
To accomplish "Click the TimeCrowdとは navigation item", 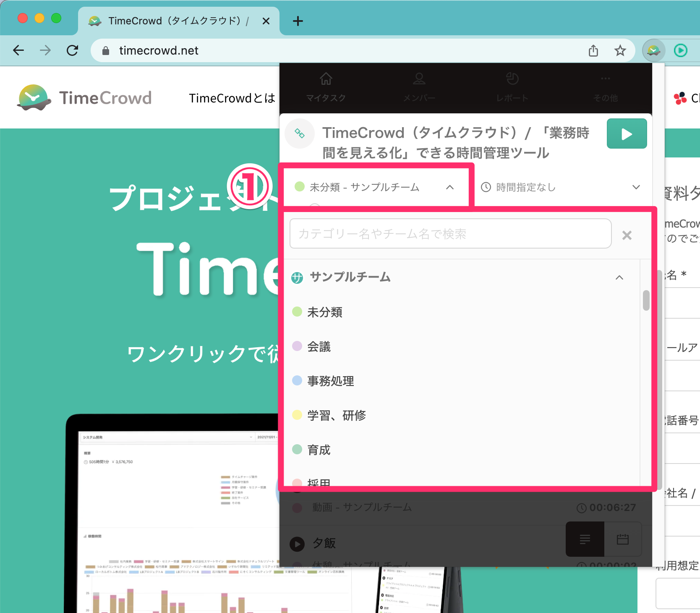I will 232,98.
